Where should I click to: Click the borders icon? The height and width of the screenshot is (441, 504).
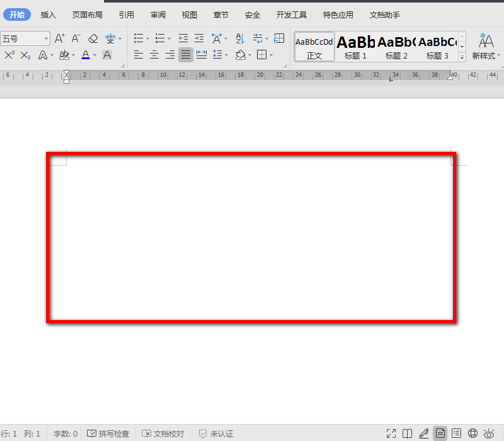(x=262, y=55)
